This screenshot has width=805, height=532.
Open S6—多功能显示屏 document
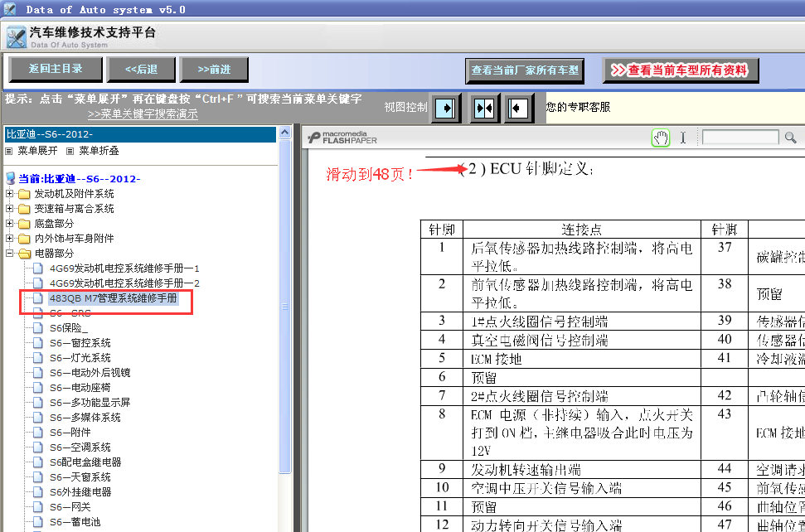pyautogui.click(x=90, y=402)
